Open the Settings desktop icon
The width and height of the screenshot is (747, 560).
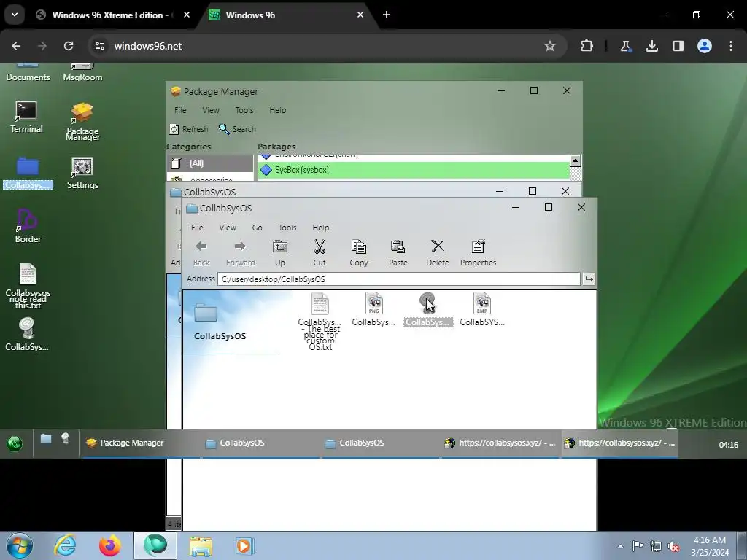pyautogui.click(x=82, y=173)
